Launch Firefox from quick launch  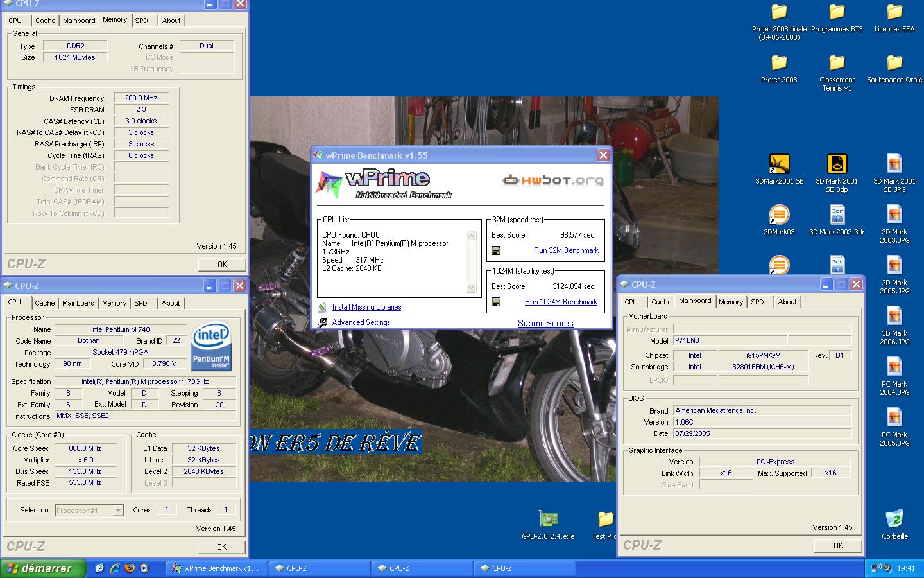tap(130, 568)
